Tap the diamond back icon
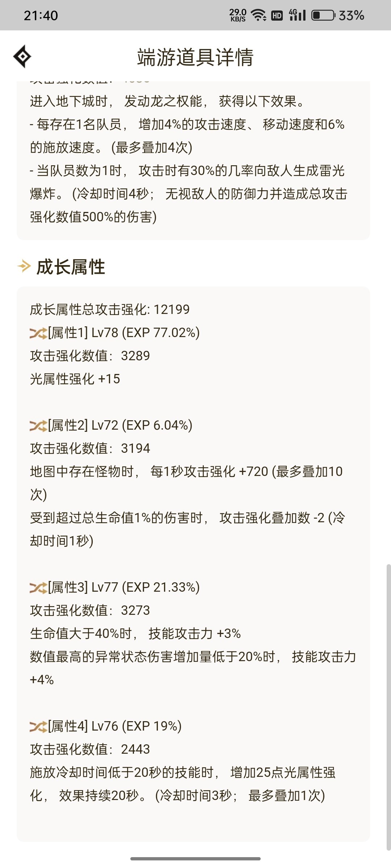 (22, 56)
